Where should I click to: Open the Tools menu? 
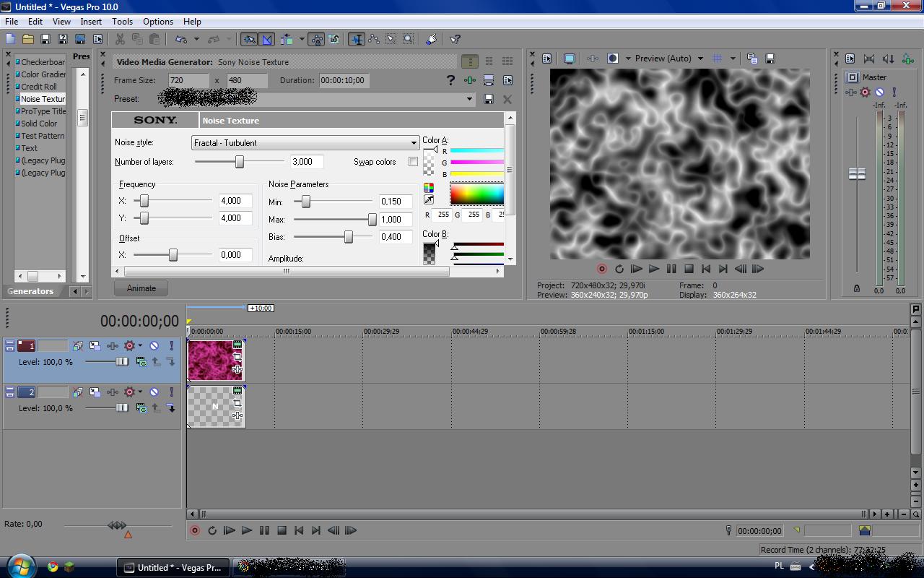click(x=122, y=22)
